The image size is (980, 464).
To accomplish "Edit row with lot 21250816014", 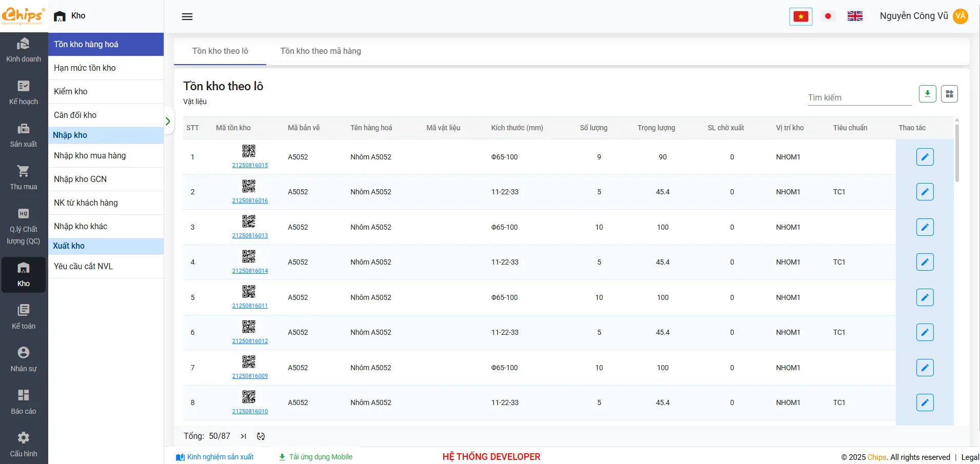I will point(925,262).
